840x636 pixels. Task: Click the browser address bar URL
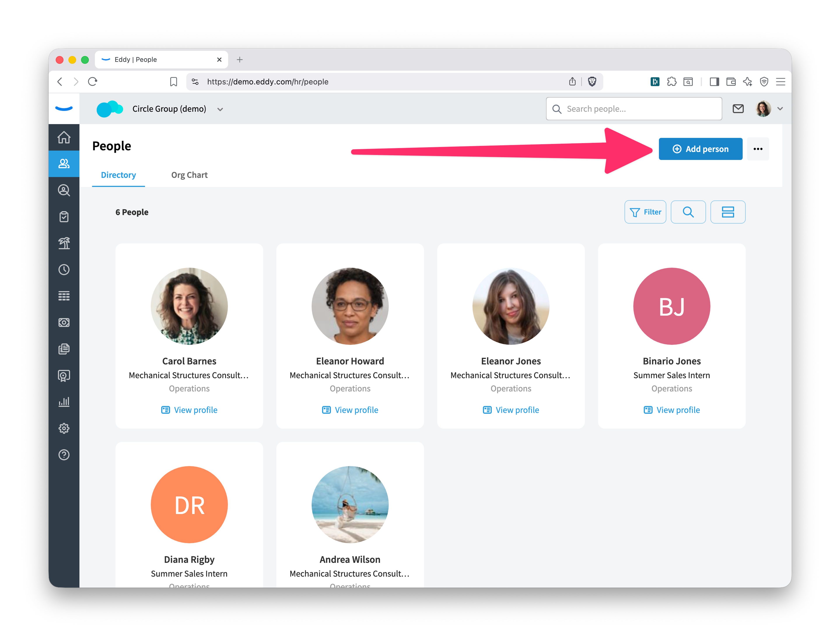click(x=268, y=82)
